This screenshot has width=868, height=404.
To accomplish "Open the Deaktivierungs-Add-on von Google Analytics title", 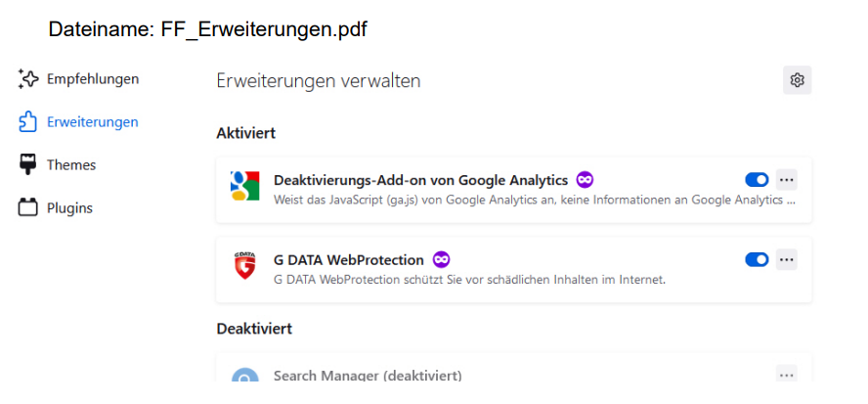I will pyautogui.click(x=420, y=180).
